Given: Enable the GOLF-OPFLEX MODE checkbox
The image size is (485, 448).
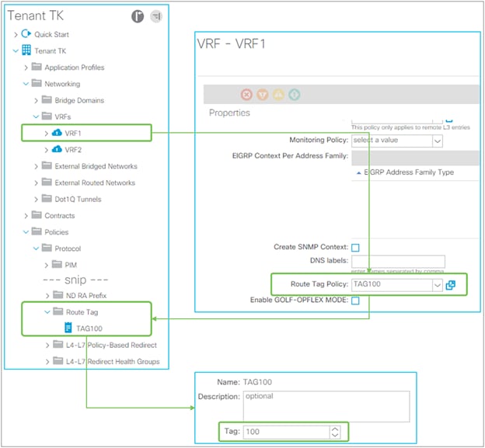Looking at the screenshot, I should click(355, 300).
